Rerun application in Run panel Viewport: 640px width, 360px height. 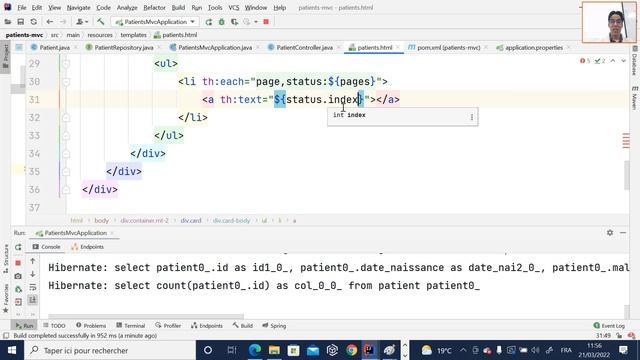coord(18,247)
